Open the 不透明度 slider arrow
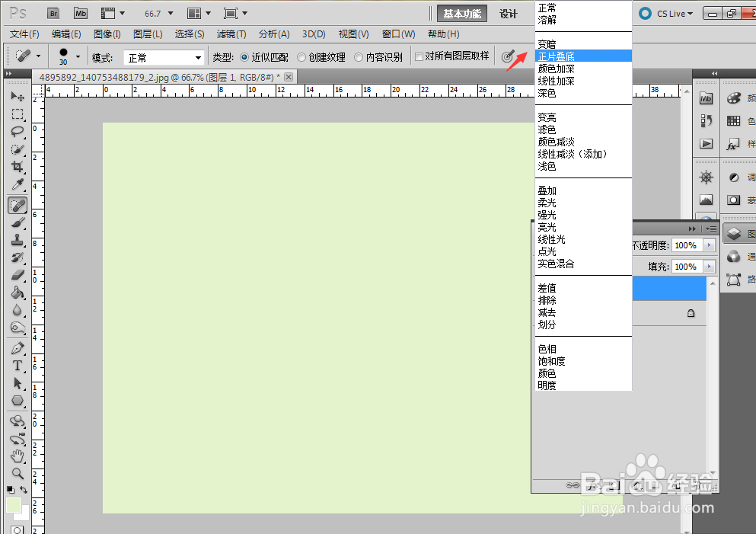Image resolution: width=756 pixels, height=534 pixels. pyautogui.click(x=709, y=245)
